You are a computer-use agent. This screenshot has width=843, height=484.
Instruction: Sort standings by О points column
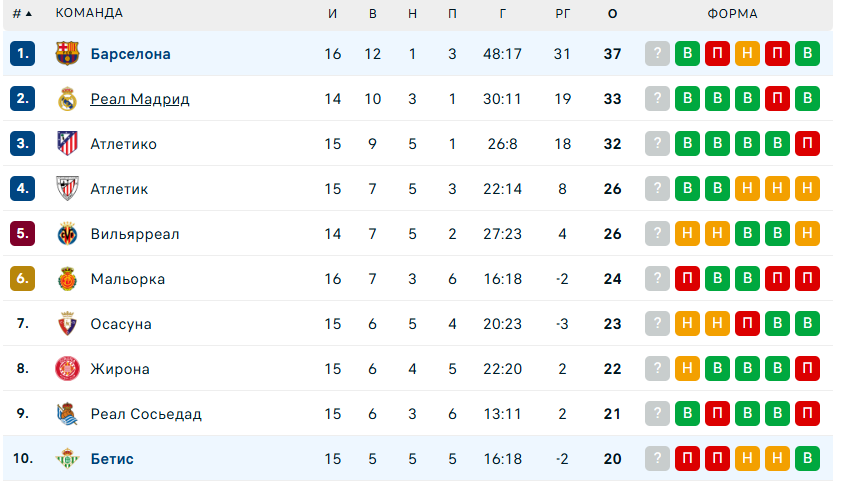[x=612, y=14]
